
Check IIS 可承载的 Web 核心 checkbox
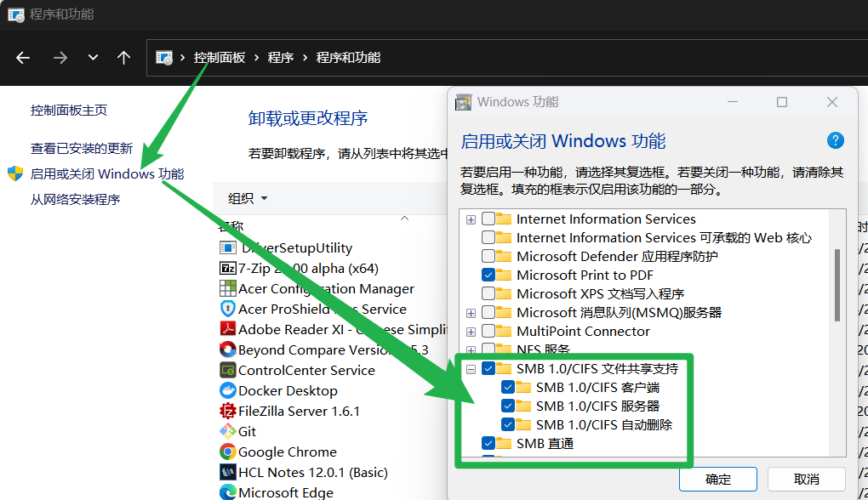(488, 237)
